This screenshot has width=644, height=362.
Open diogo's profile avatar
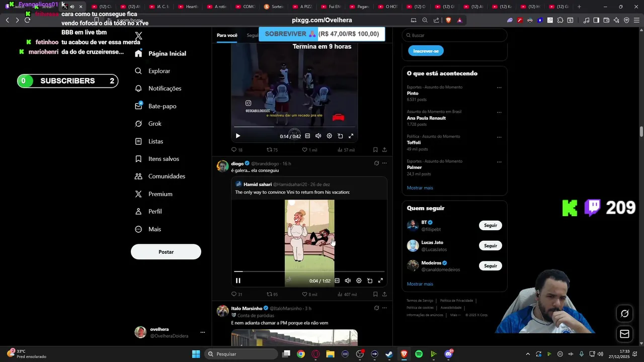(x=222, y=166)
